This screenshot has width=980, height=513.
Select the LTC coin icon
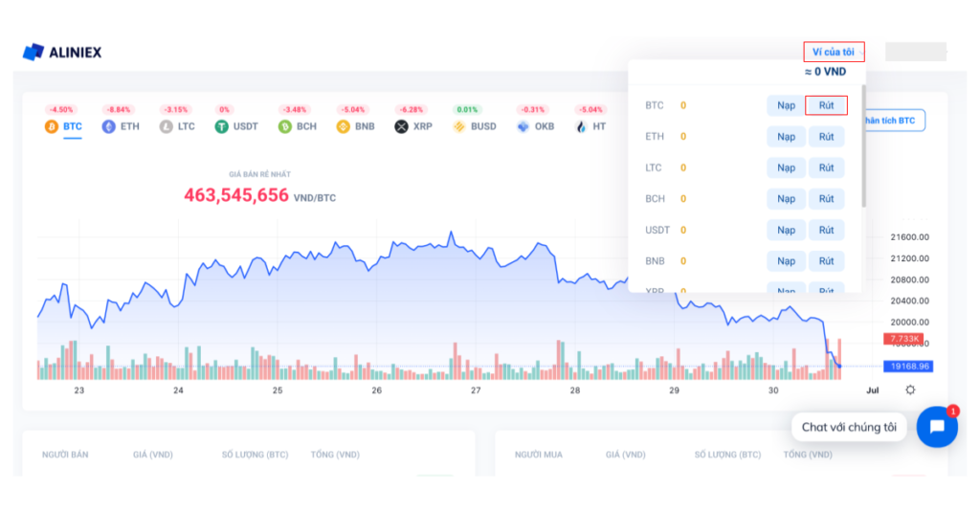pyautogui.click(x=167, y=126)
